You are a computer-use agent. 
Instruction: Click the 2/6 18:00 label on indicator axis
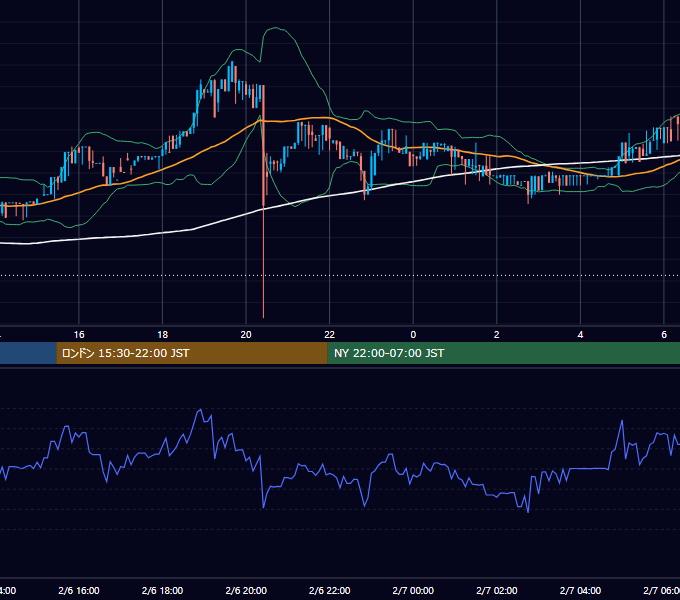point(163,590)
